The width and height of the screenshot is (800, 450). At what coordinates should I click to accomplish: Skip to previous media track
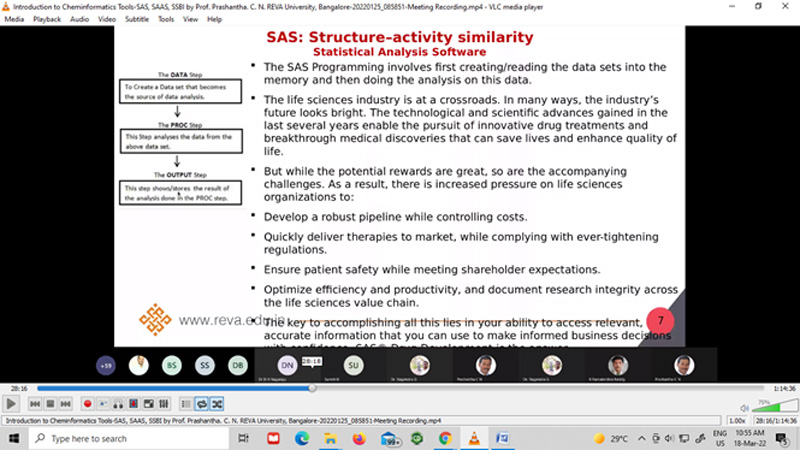pyautogui.click(x=35, y=404)
